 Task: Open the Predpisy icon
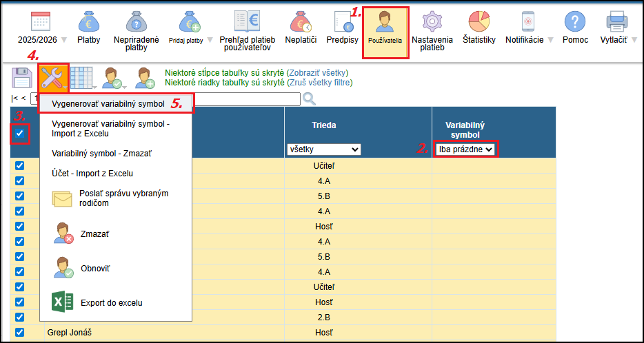tap(341, 22)
